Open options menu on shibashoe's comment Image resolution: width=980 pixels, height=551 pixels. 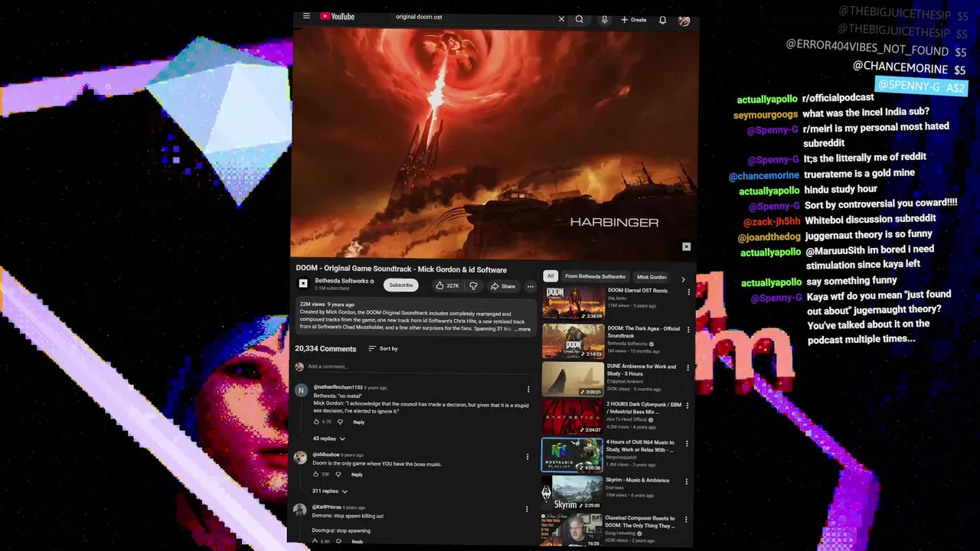(x=527, y=457)
